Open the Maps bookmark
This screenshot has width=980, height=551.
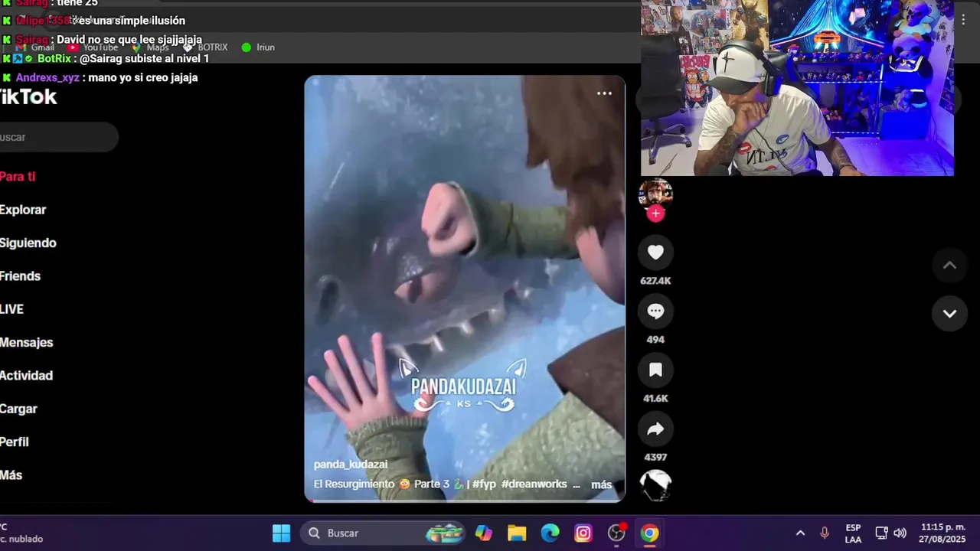[x=150, y=47]
